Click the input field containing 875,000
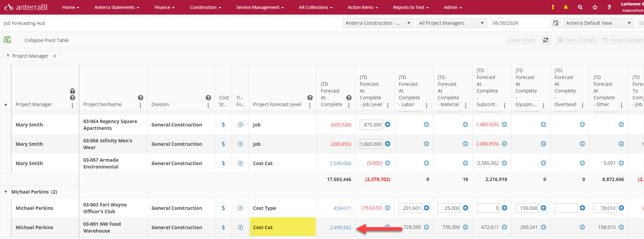 [371, 125]
